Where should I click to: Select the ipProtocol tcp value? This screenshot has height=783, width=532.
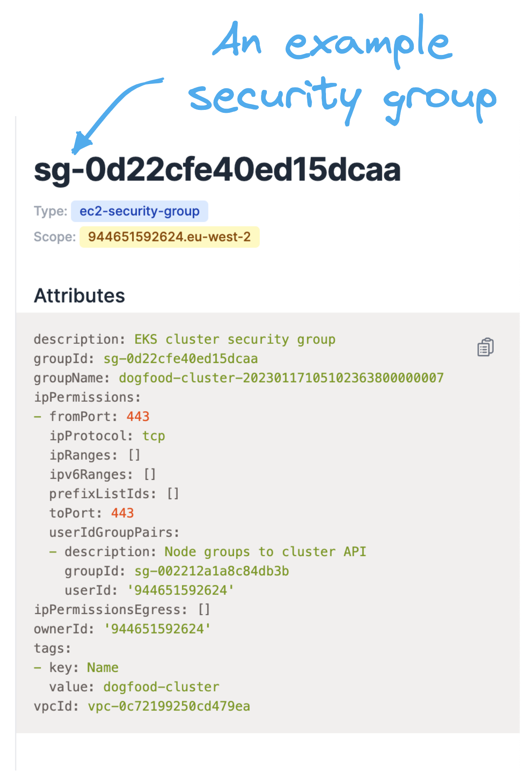(154, 436)
